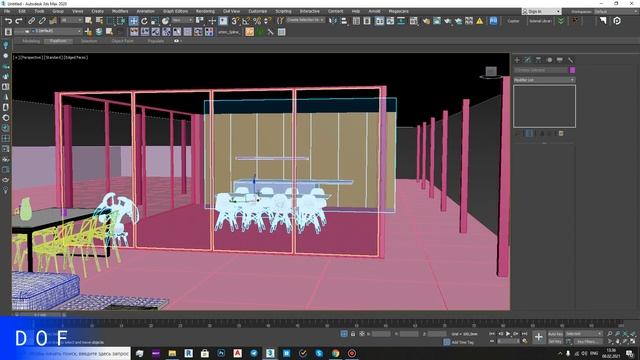Open the Display panel tab
640x360 pixels.
pyautogui.click(x=560, y=60)
